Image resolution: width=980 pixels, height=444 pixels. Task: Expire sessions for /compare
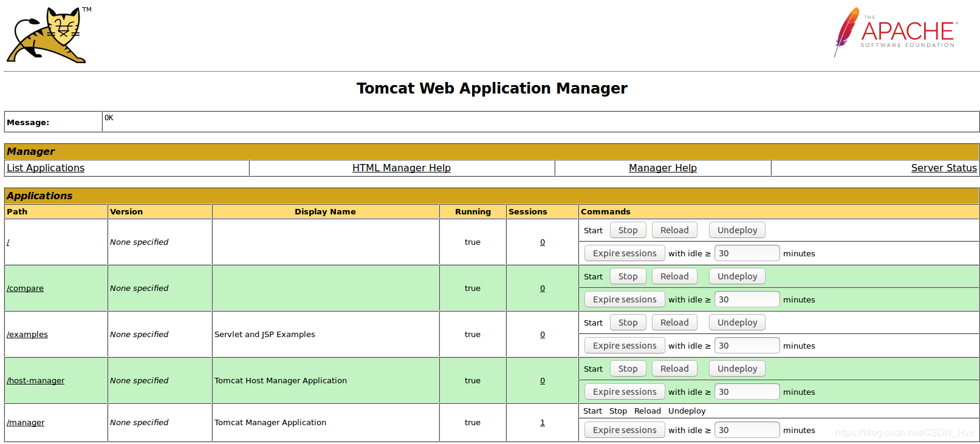pos(625,299)
